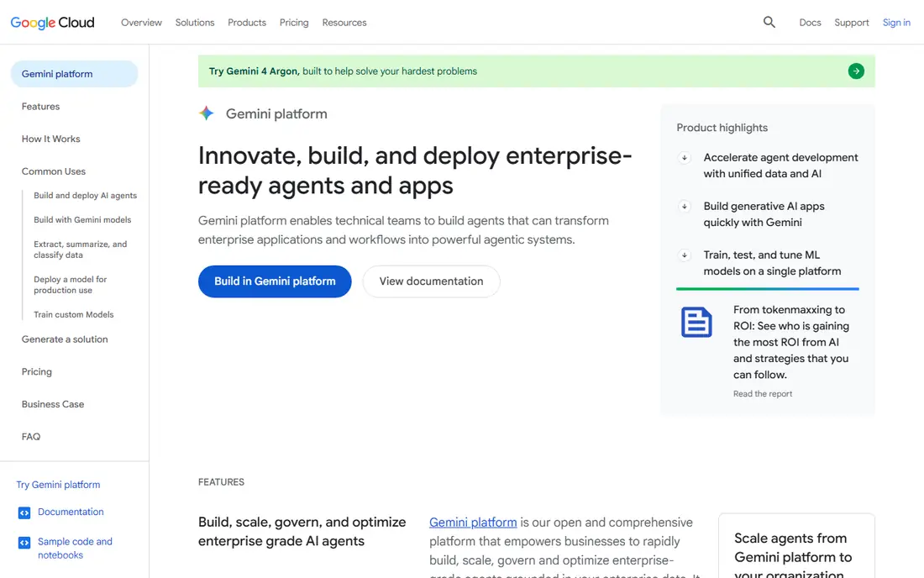924x578 pixels.
Task: Click the code icon beside Sample code and notebooks
Action: [24, 543]
